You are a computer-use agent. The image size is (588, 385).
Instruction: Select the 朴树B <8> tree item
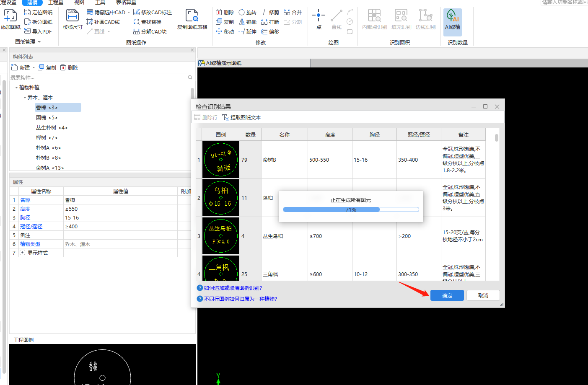point(49,158)
